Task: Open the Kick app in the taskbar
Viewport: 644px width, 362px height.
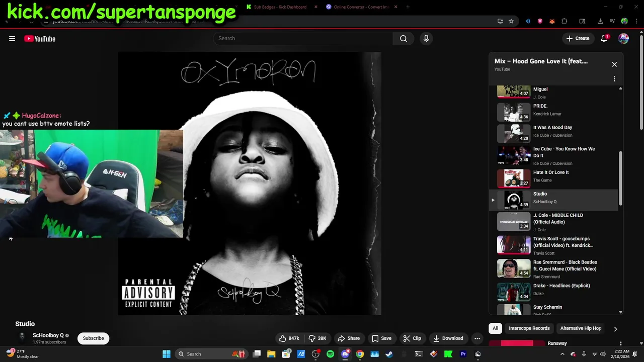Action: point(448,354)
